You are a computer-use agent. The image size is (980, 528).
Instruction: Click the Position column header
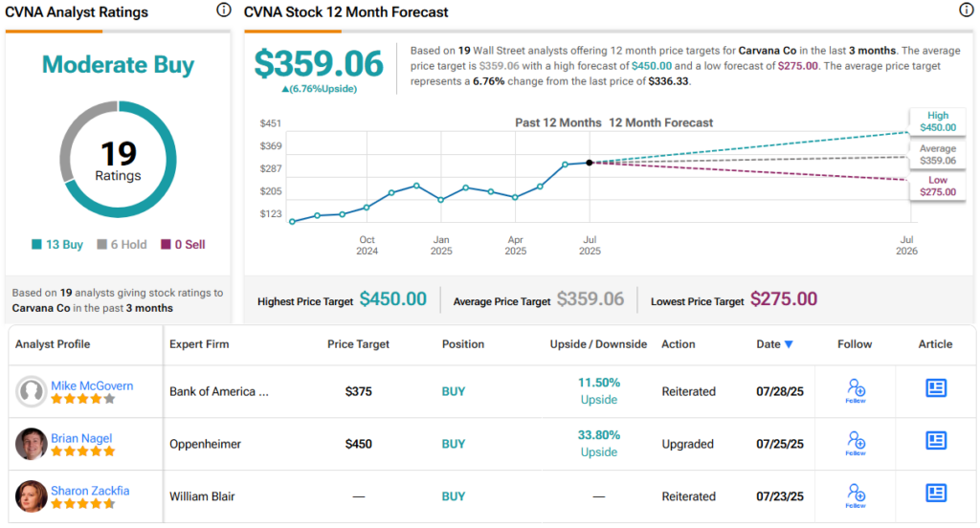pyautogui.click(x=463, y=344)
